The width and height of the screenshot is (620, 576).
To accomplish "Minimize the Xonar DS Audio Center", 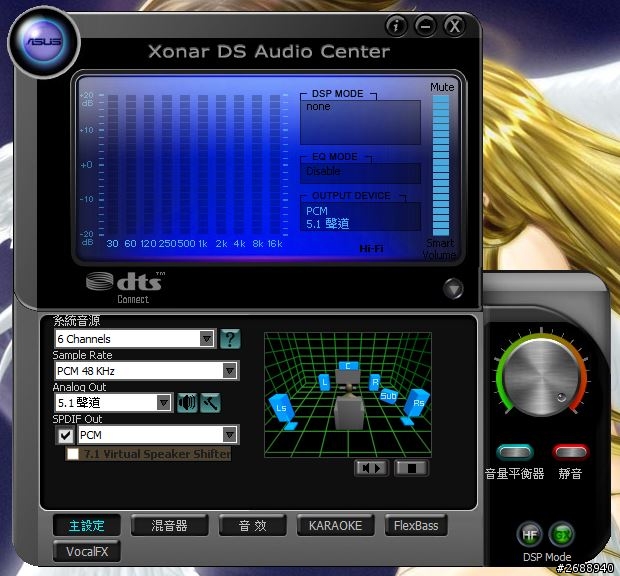I will pyautogui.click(x=425, y=26).
